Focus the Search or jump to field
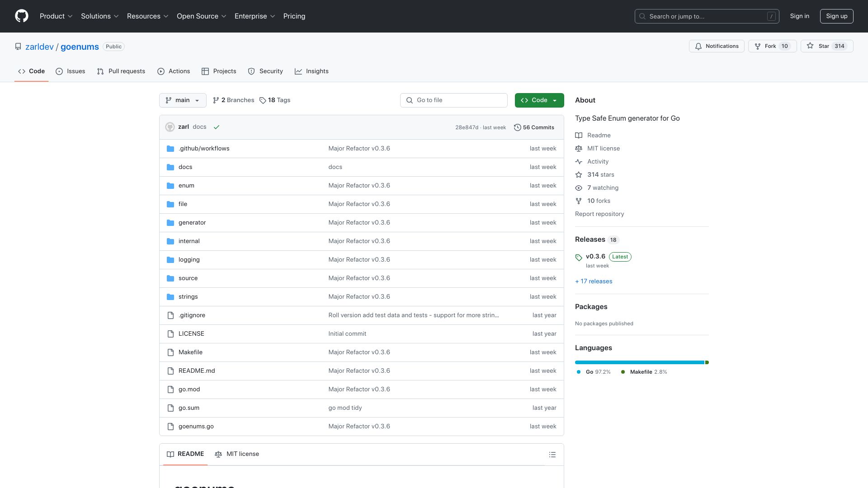Viewport: 868px width, 488px height. 707,16
